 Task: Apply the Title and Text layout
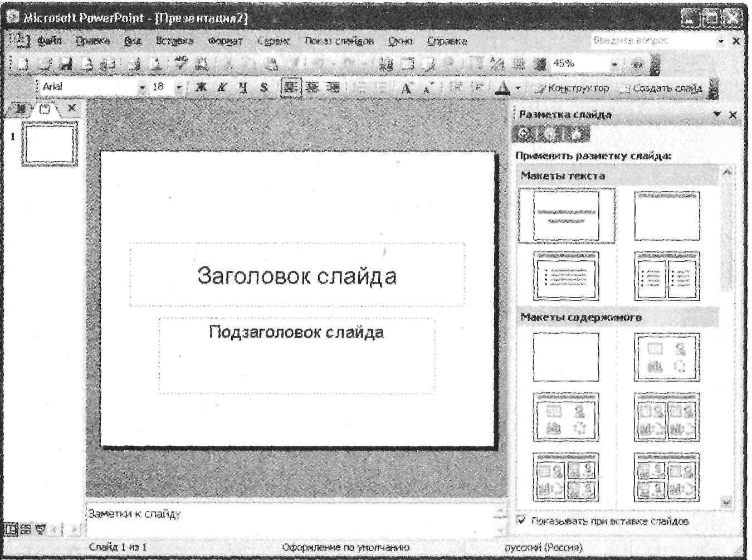(566, 276)
